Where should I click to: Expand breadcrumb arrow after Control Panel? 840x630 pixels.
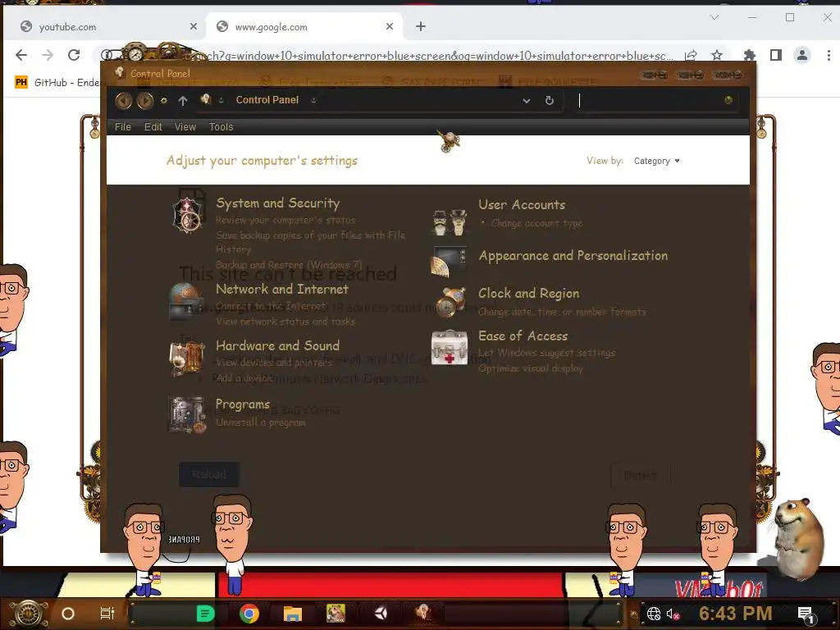(313, 100)
